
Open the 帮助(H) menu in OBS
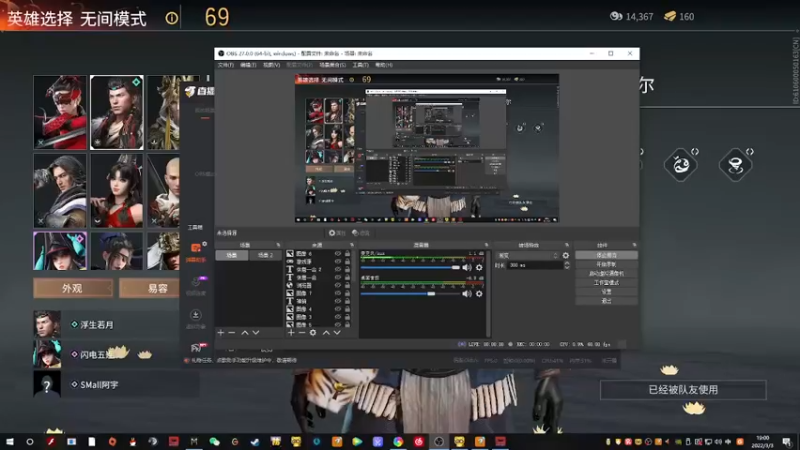tap(384, 65)
